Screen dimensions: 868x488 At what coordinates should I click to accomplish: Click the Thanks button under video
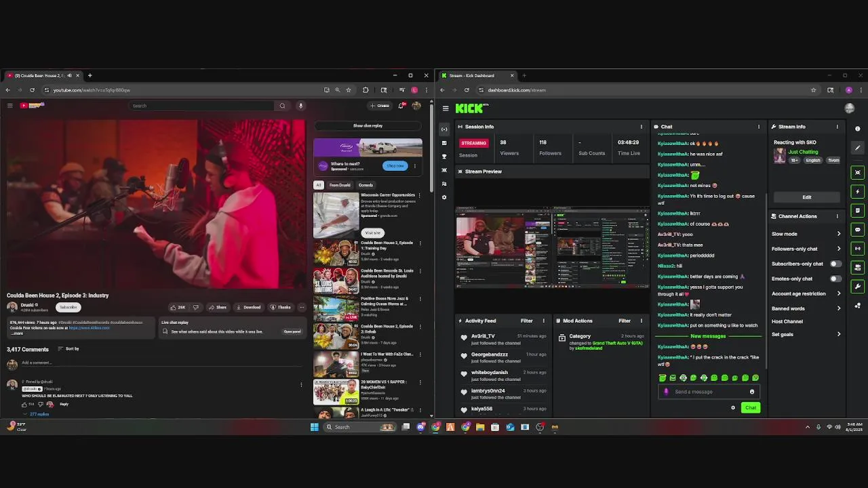(280, 307)
